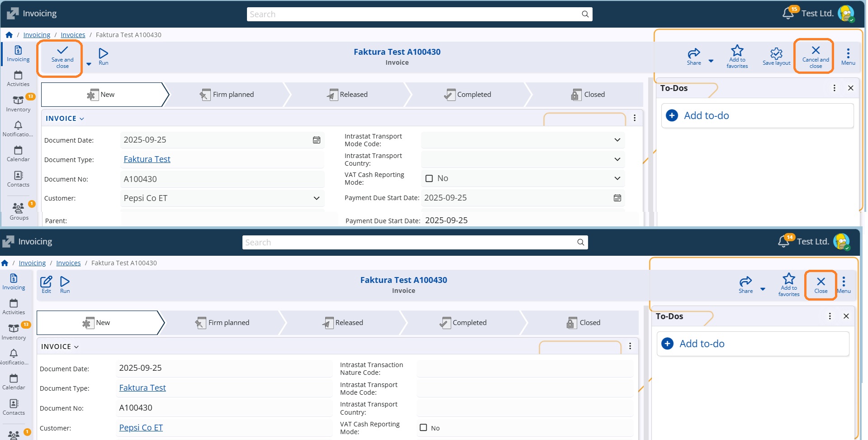Click Invoicing breadcrumb link in lower view
868x440 pixels.
pos(32,263)
